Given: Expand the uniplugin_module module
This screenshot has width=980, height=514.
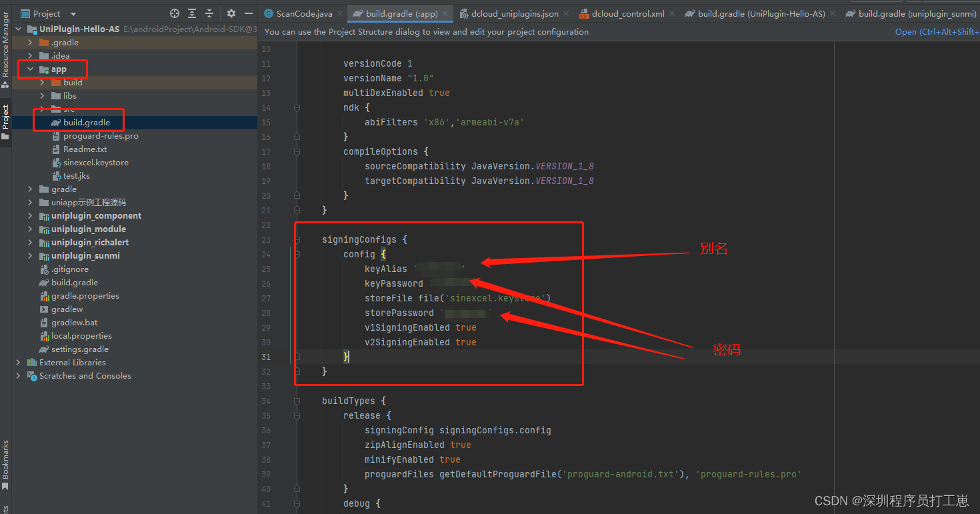Looking at the screenshot, I should 30,229.
